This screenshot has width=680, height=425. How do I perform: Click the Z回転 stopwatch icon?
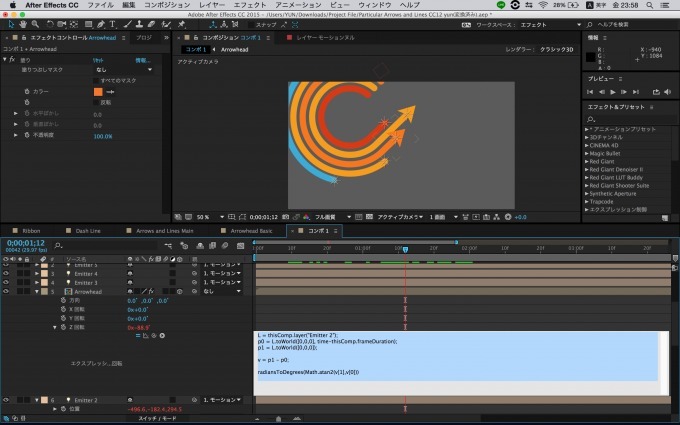pyautogui.click(x=62, y=327)
